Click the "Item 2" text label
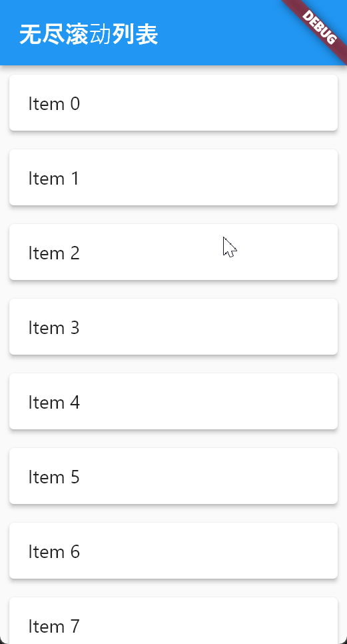 coord(54,253)
